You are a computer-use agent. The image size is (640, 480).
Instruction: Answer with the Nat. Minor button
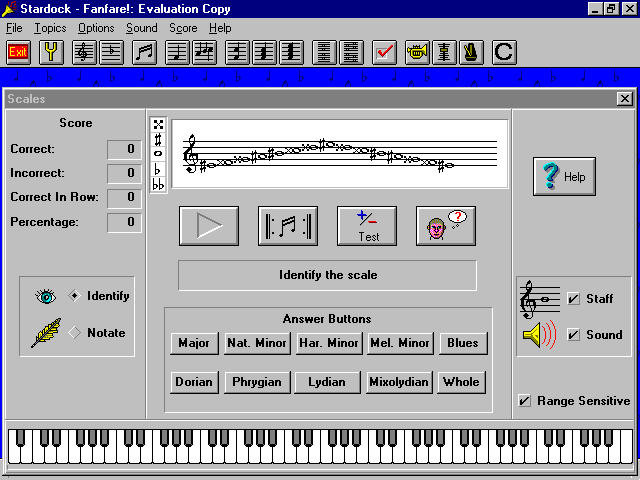[x=257, y=343]
